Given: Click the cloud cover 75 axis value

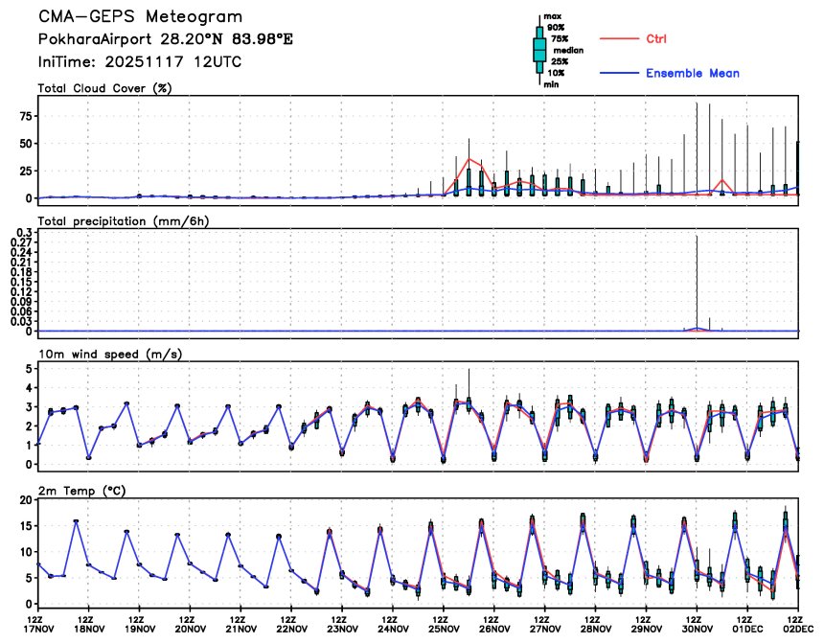Looking at the screenshot, I should point(26,116).
